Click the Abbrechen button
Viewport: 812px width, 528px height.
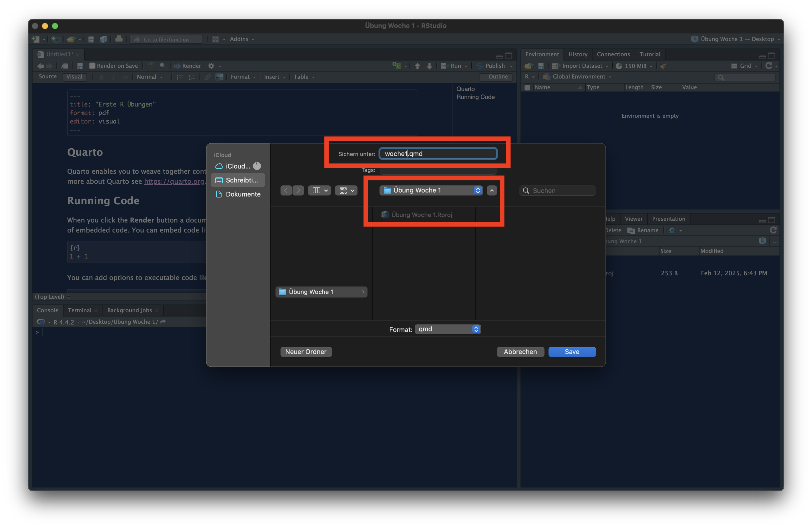(520, 352)
